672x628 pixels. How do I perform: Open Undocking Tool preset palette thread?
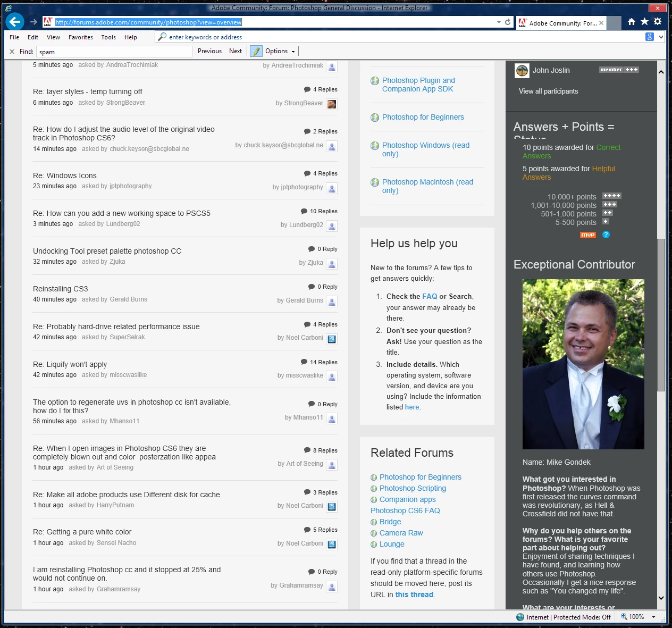107,251
